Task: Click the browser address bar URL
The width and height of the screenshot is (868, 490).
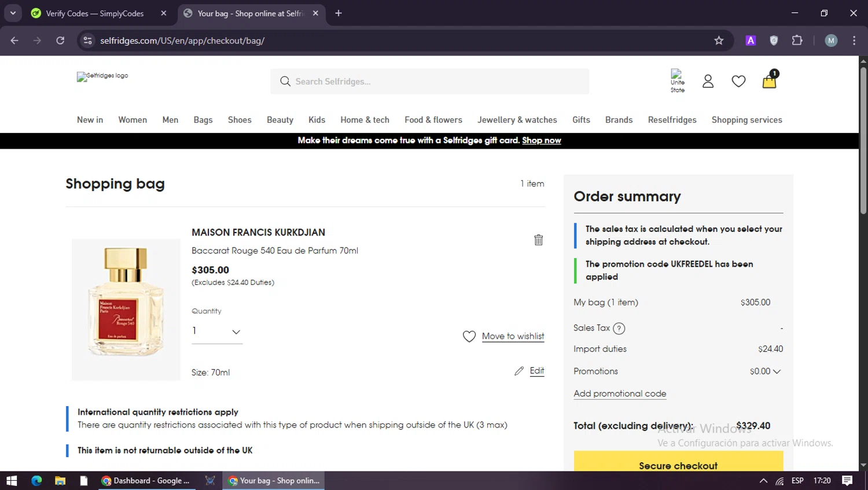Action: pos(182,40)
